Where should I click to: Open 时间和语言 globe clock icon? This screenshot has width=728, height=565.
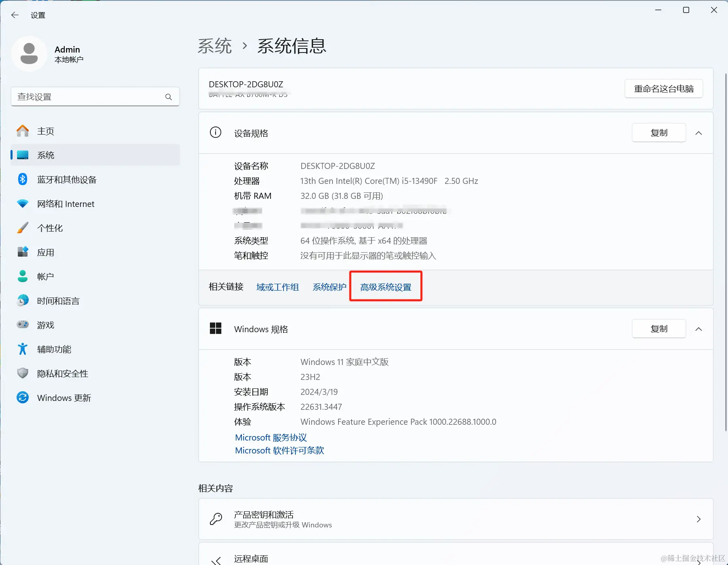pyautogui.click(x=23, y=300)
